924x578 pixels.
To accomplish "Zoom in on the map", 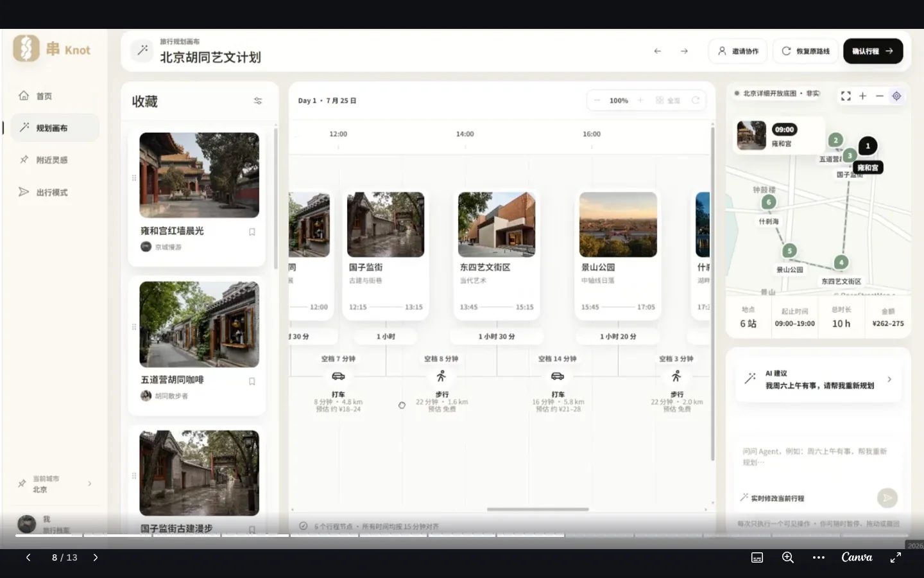I will [x=863, y=96].
